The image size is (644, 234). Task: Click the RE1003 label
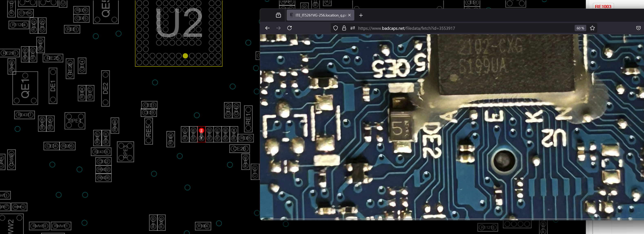pyautogui.click(x=603, y=7)
